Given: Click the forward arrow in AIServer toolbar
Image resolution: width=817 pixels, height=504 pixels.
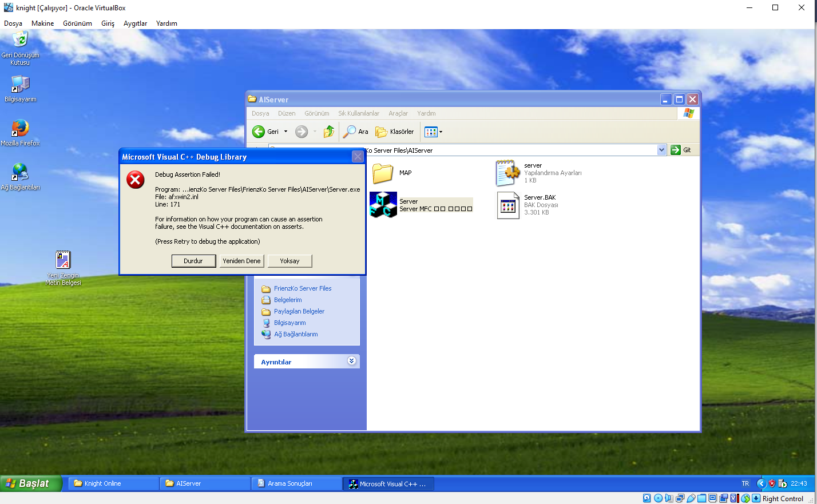Looking at the screenshot, I should 302,132.
